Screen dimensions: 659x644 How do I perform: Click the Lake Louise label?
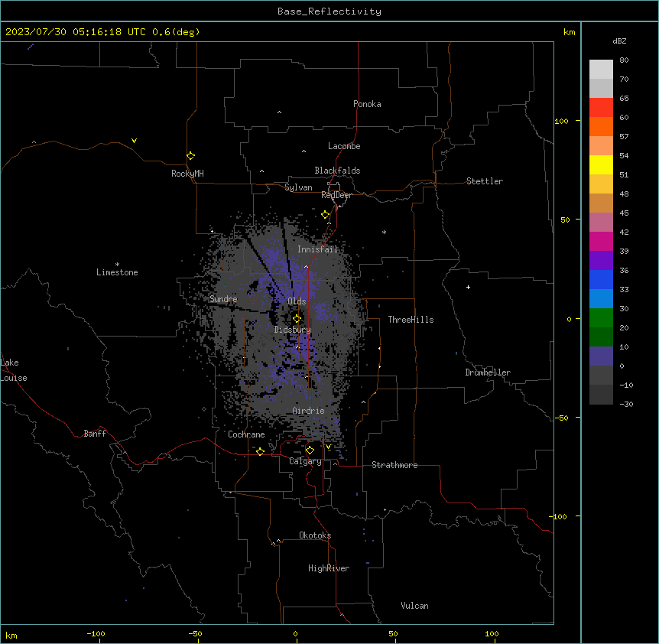[14, 370]
